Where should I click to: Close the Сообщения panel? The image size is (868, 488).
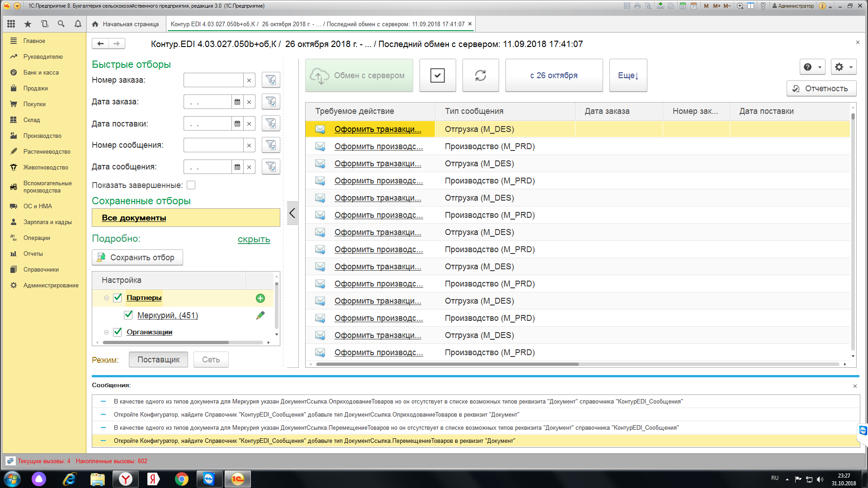(855, 386)
